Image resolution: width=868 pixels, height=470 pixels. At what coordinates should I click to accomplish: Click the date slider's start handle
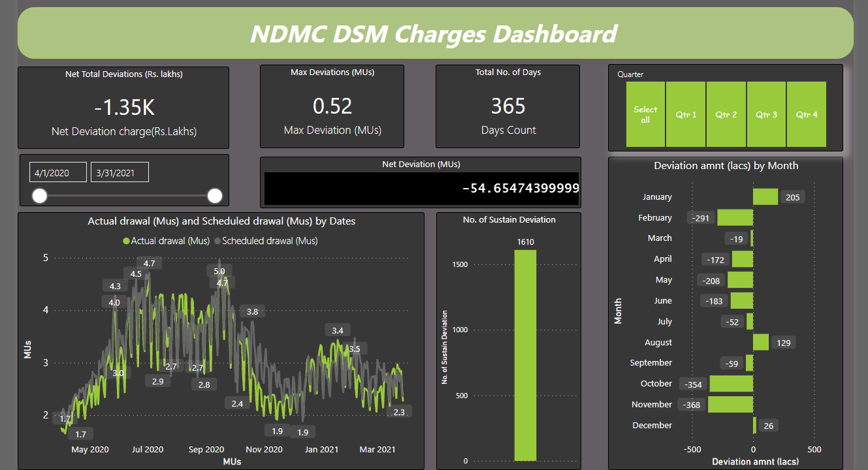tap(40, 196)
